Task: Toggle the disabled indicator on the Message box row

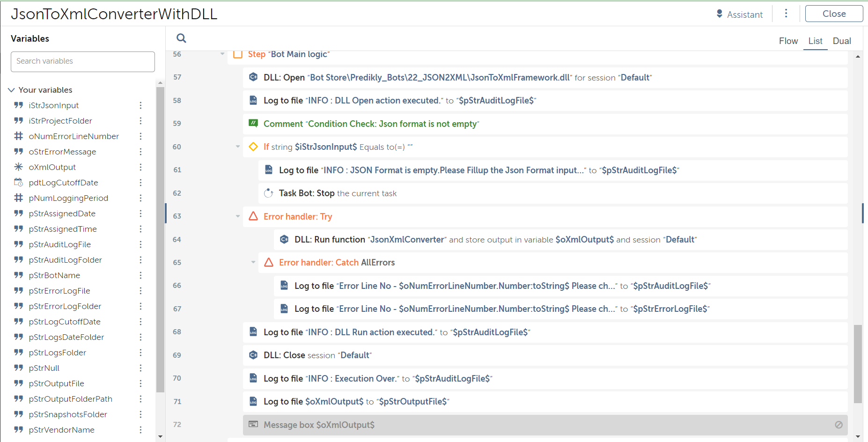Action: pyautogui.click(x=839, y=425)
